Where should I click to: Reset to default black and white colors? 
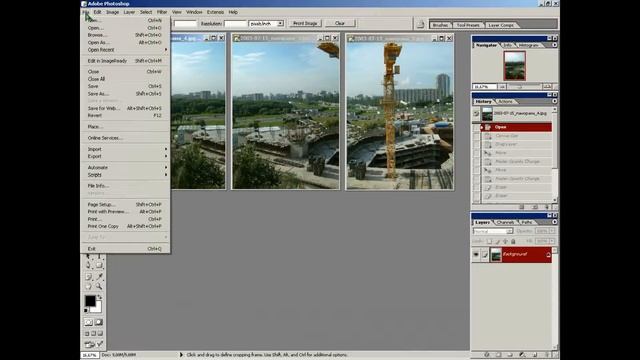[x=86, y=311]
